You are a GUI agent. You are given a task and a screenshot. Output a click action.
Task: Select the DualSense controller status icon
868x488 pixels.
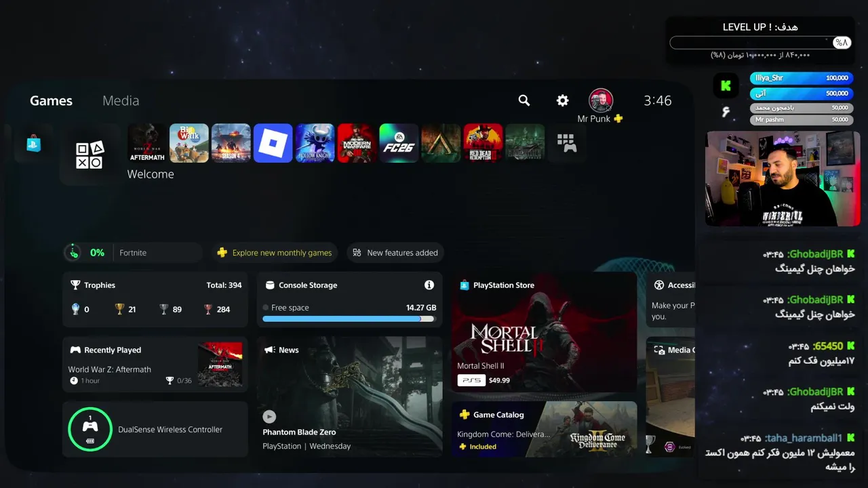point(90,429)
